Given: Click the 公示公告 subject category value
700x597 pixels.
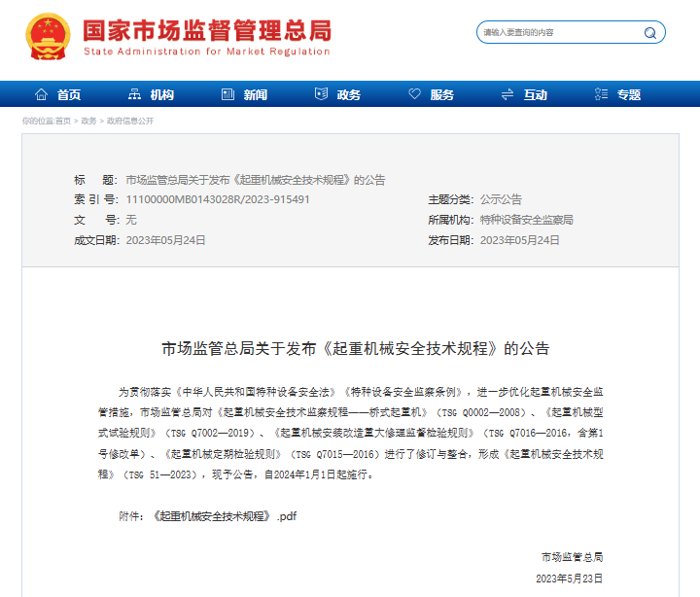Looking at the screenshot, I should pos(501,199).
